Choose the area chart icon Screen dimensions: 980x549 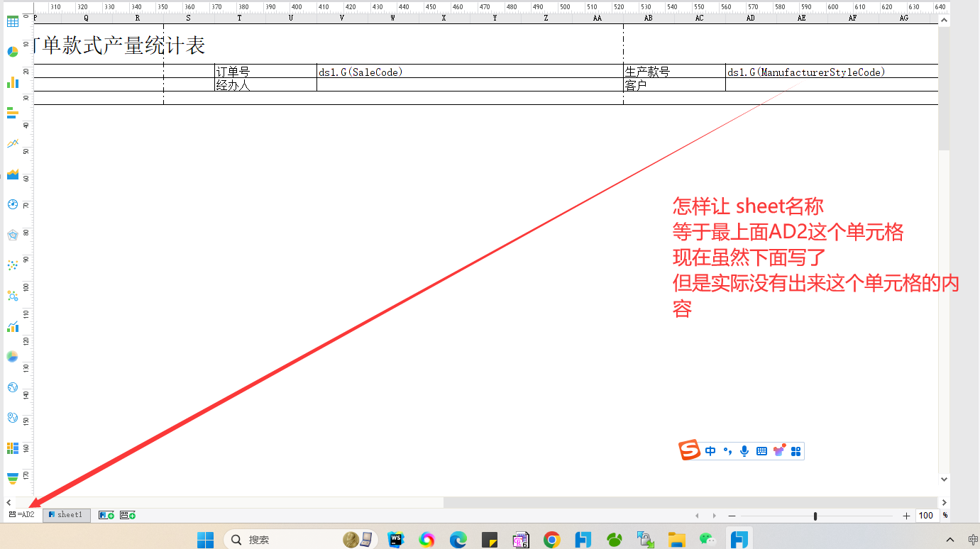click(x=13, y=174)
